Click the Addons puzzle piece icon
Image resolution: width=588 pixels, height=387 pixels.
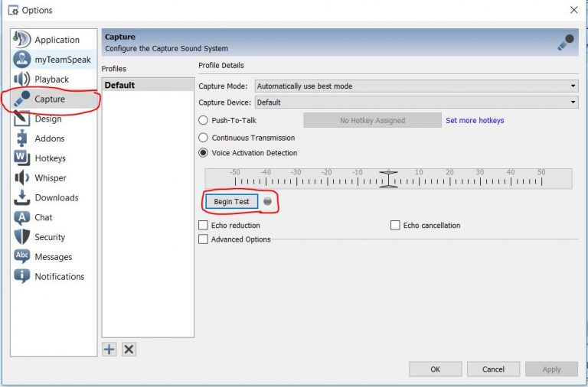click(22, 138)
